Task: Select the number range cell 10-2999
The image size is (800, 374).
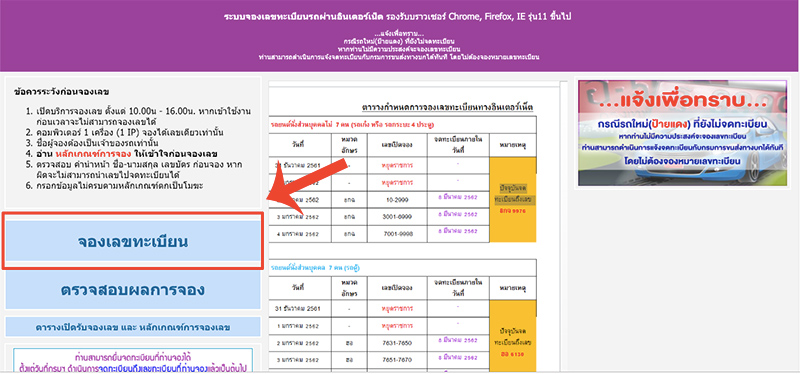Action: pos(396,200)
